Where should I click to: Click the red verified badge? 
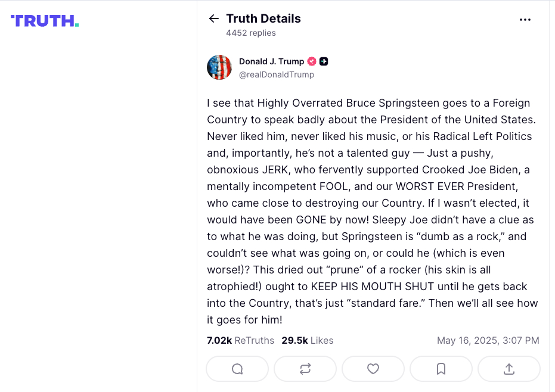click(x=311, y=61)
